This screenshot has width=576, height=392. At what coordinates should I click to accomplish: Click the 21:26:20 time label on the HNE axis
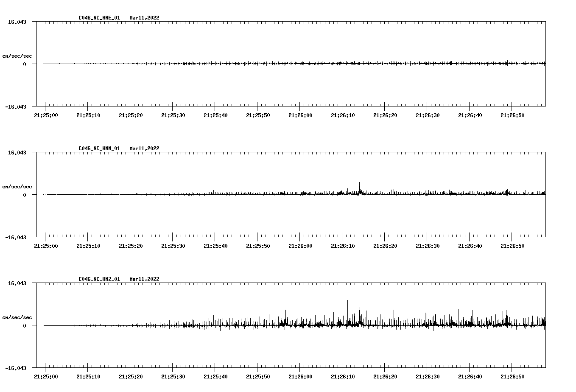click(x=385, y=115)
